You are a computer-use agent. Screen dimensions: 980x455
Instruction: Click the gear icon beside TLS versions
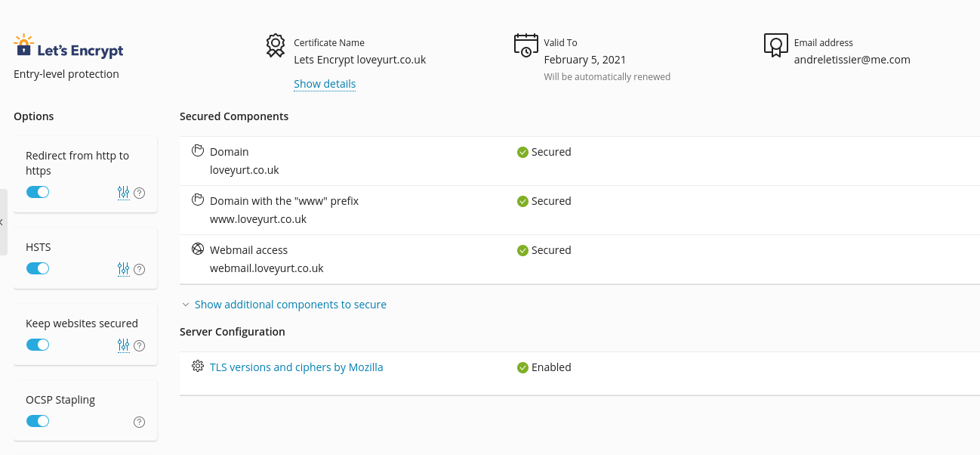point(198,367)
